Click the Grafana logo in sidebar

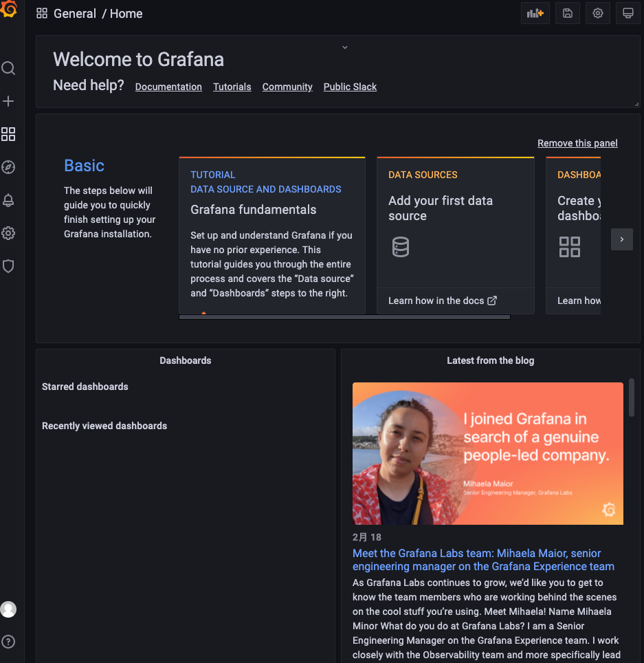click(8, 10)
